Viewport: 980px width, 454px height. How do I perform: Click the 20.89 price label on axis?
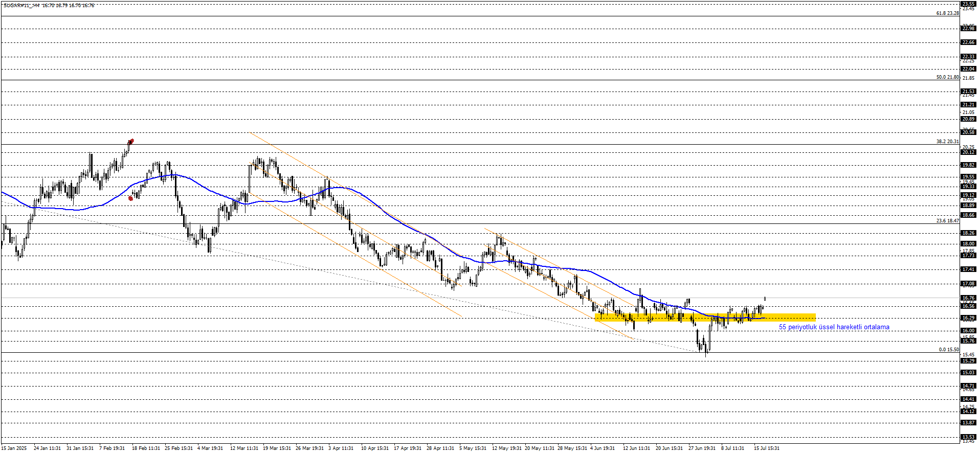pyautogui.click(x=968, y=119)
